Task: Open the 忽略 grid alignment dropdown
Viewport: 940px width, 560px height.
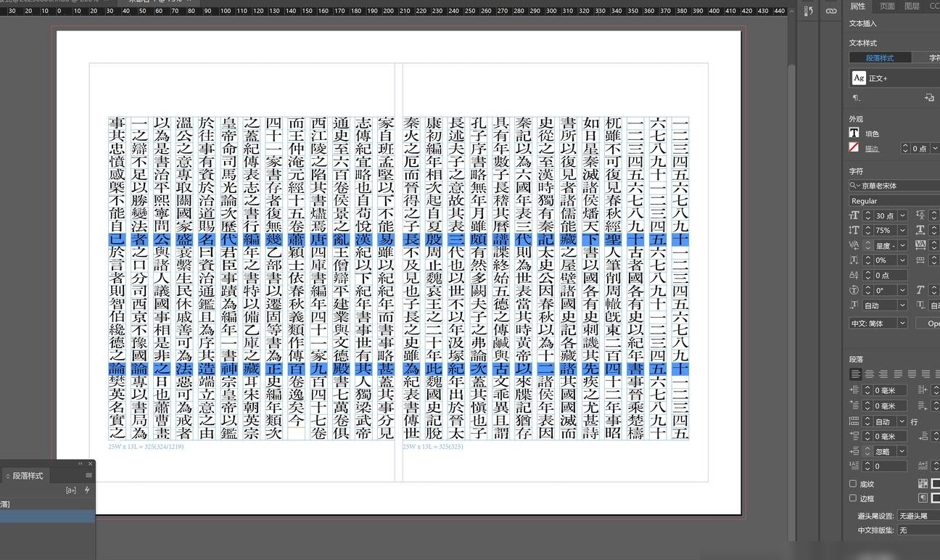Action: click(x=902, y=451)
